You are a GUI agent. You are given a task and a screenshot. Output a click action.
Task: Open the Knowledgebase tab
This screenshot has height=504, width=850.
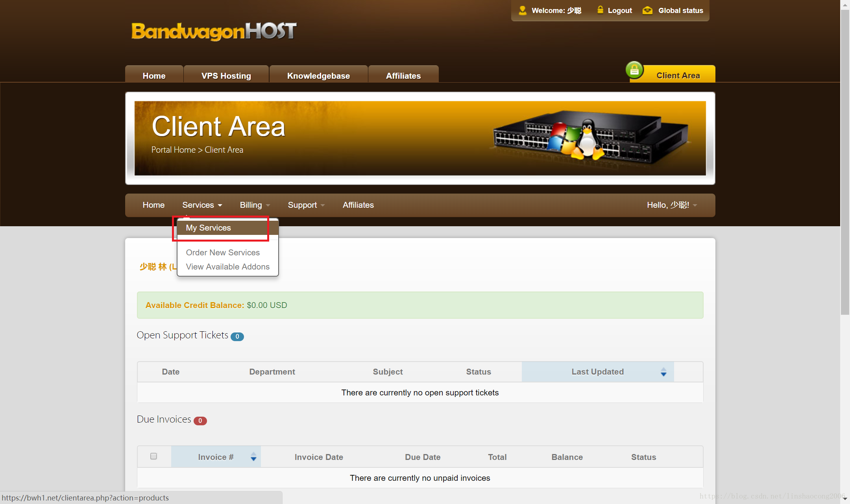point(318,76)
